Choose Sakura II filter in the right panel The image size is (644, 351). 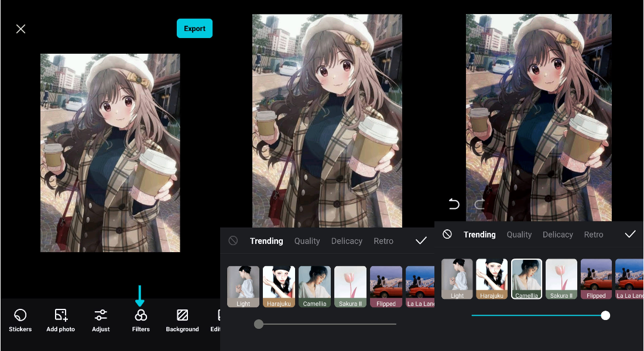(x=561, y=278)
